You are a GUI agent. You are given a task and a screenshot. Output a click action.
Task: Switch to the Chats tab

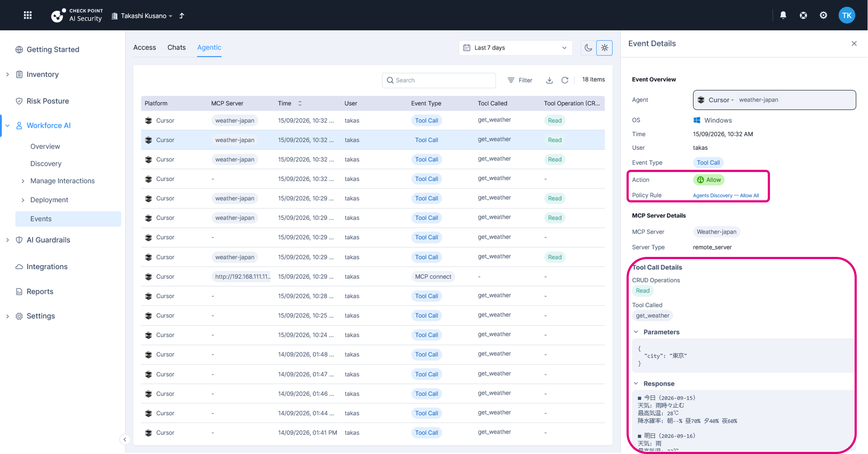(177, 47)
